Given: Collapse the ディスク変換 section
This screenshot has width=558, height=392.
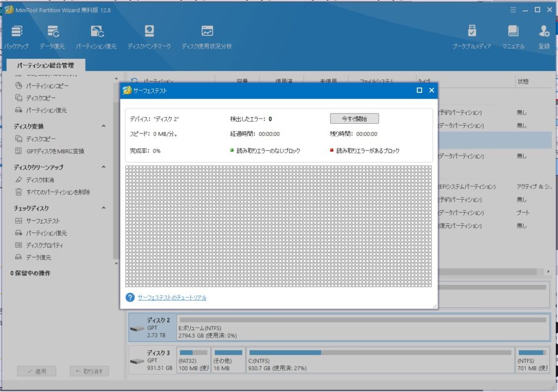Looking at the screenshot, I should click(104, 126).
